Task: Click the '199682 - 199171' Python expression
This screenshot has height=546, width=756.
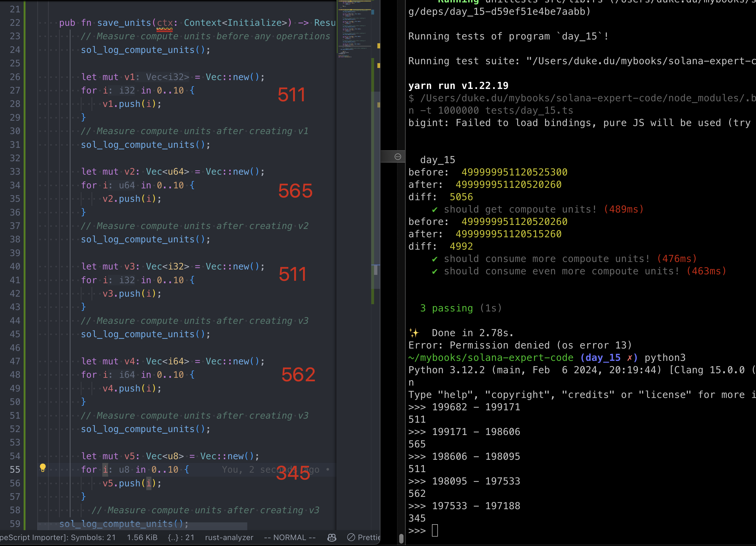Action: pyautogui.click(x=476, y=407)
